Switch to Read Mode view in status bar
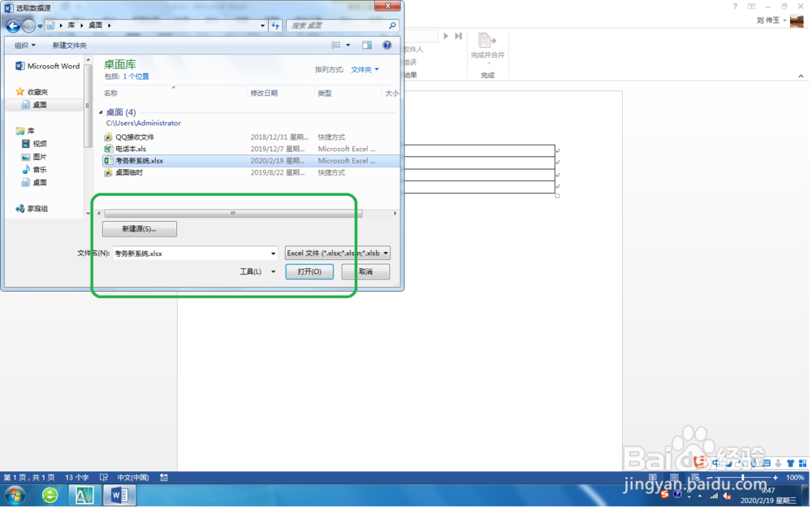Image resolution: width=812 pixels, height=512 pixels. pyautogui.click(x=652, y=478)
